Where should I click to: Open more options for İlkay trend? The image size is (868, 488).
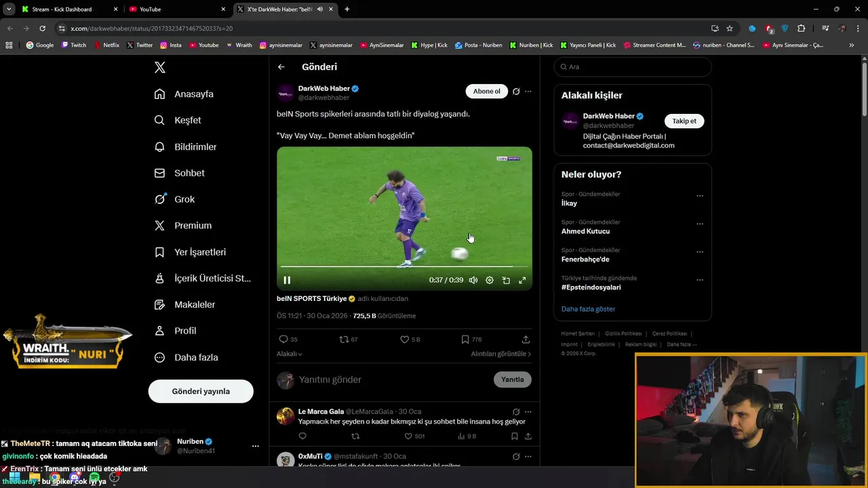[x=700, y=196]
